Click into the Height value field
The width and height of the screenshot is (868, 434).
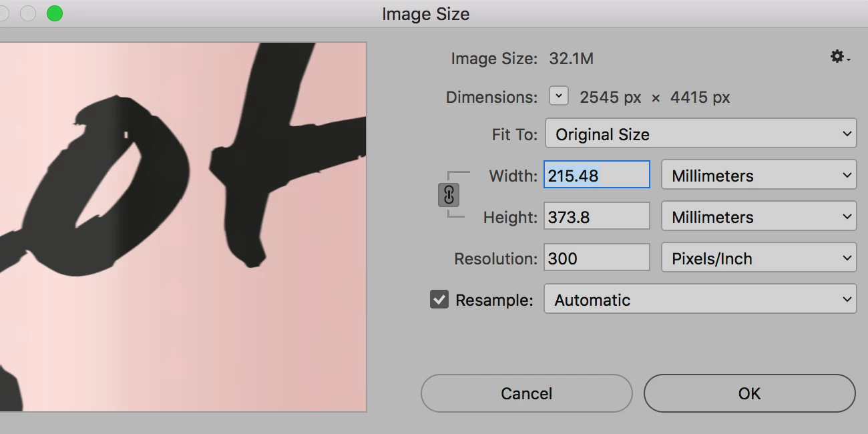[x=596, y=217]
